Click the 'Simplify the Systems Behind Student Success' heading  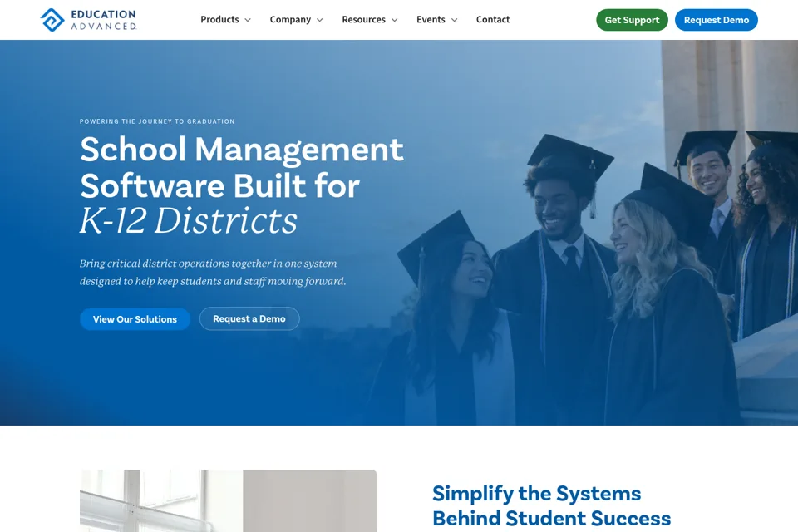point(552,505)
